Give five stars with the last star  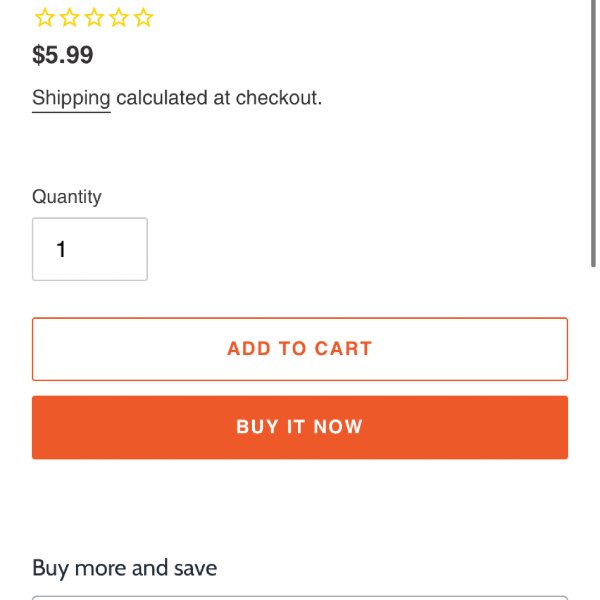pyautogui.click(x=143, y=18)
